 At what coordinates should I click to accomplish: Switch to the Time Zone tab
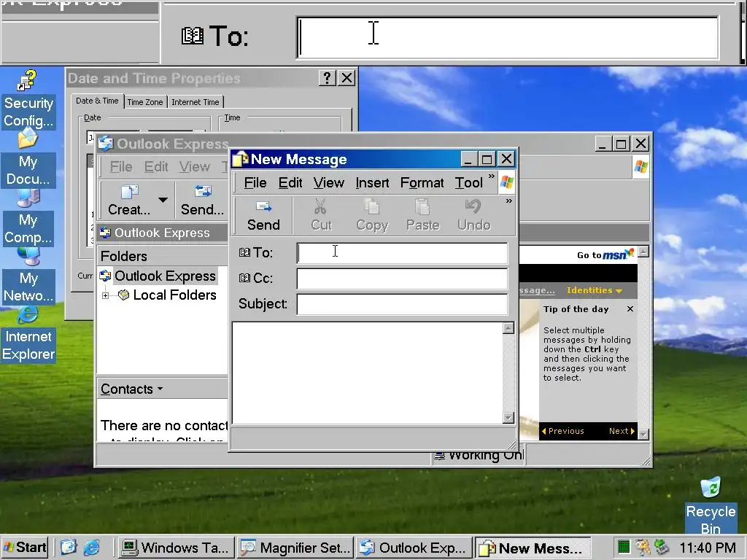pos(145,102)
